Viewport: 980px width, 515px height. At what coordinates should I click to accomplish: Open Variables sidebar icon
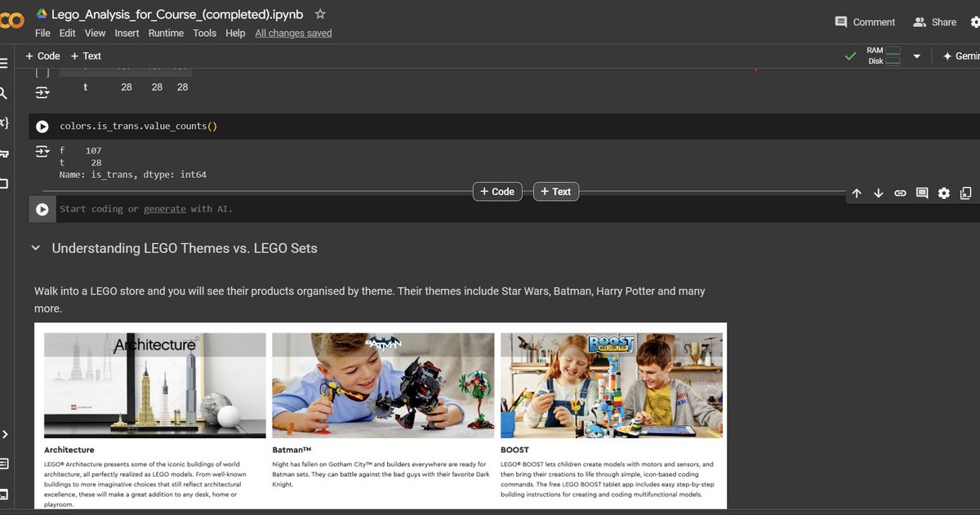click(x=4, y=122)
